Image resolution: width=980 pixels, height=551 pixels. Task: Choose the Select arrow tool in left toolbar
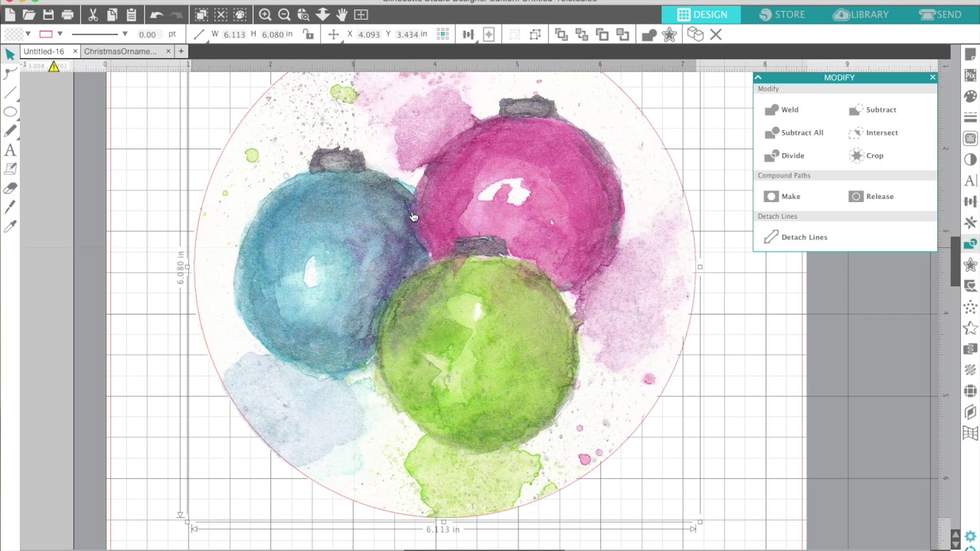[10, 54]
